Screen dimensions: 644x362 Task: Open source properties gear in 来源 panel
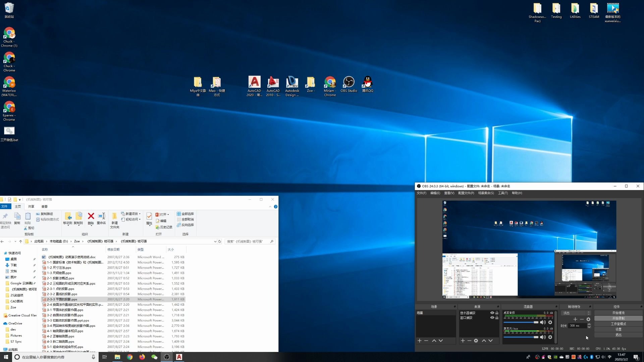pos(476,341)
